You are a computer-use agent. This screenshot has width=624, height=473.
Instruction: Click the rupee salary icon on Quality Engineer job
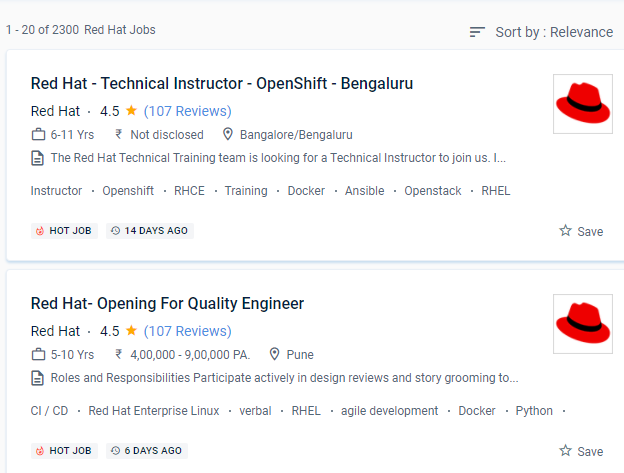[119, 354]
